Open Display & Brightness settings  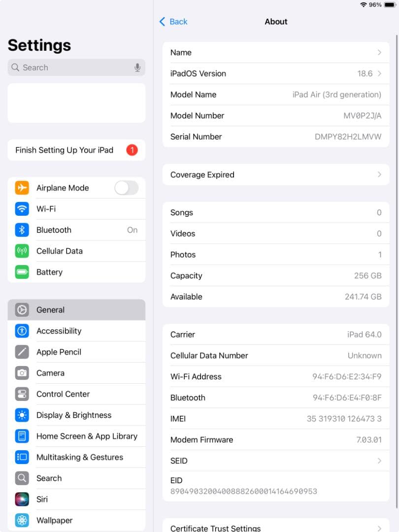[x=76, y=415]
